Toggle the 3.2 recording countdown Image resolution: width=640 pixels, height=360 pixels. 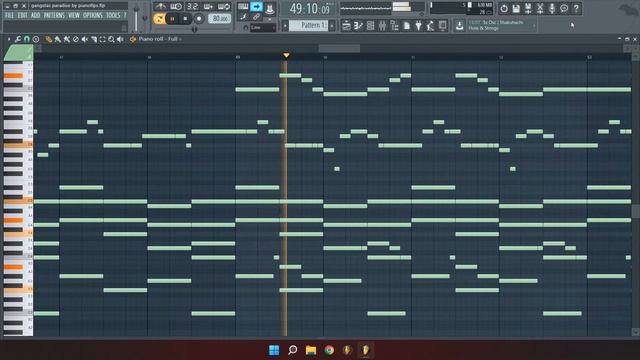point(192,7)
